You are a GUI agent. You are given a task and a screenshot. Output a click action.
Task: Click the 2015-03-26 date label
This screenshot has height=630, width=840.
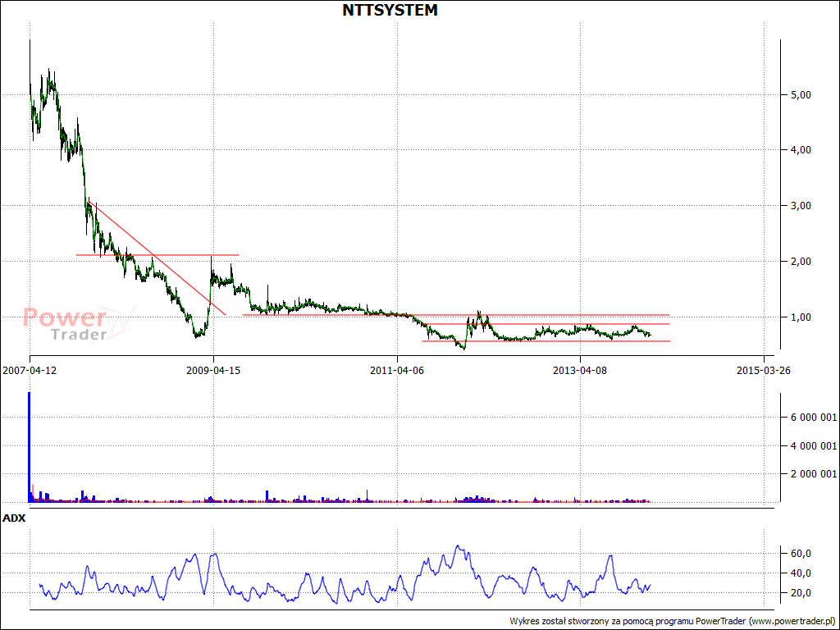click(764, 370)
